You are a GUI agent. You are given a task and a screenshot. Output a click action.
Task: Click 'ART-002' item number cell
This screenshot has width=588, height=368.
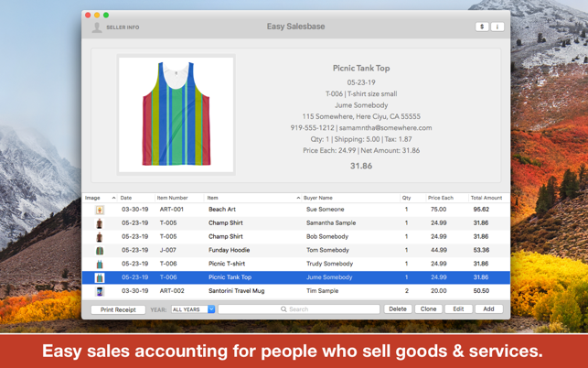172,290
